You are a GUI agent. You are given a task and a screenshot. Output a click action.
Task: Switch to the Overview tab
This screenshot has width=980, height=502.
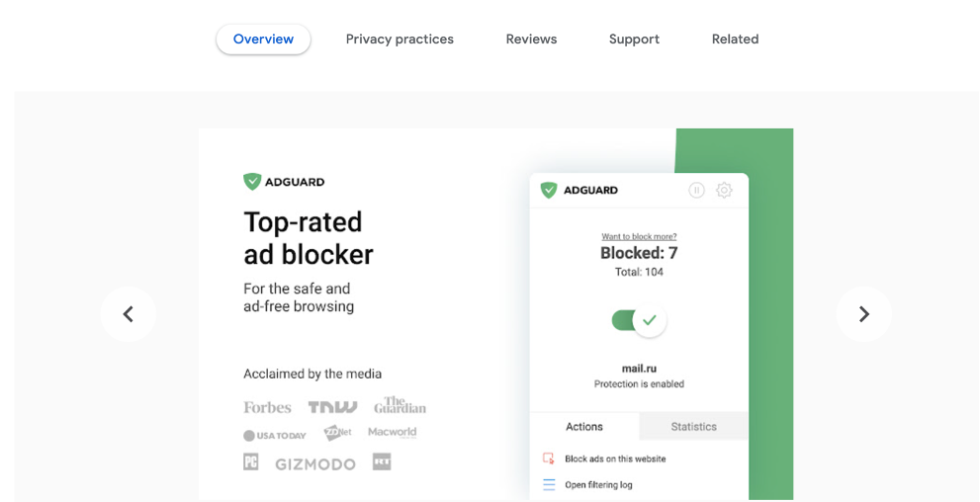(x=263, y=40)
